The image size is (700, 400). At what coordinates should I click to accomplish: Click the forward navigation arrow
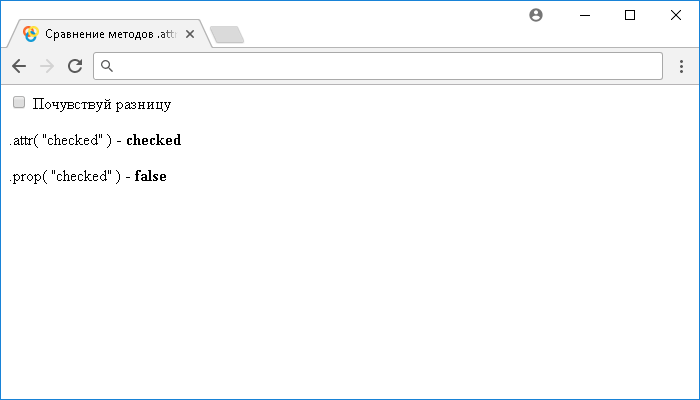coord(46,66)
